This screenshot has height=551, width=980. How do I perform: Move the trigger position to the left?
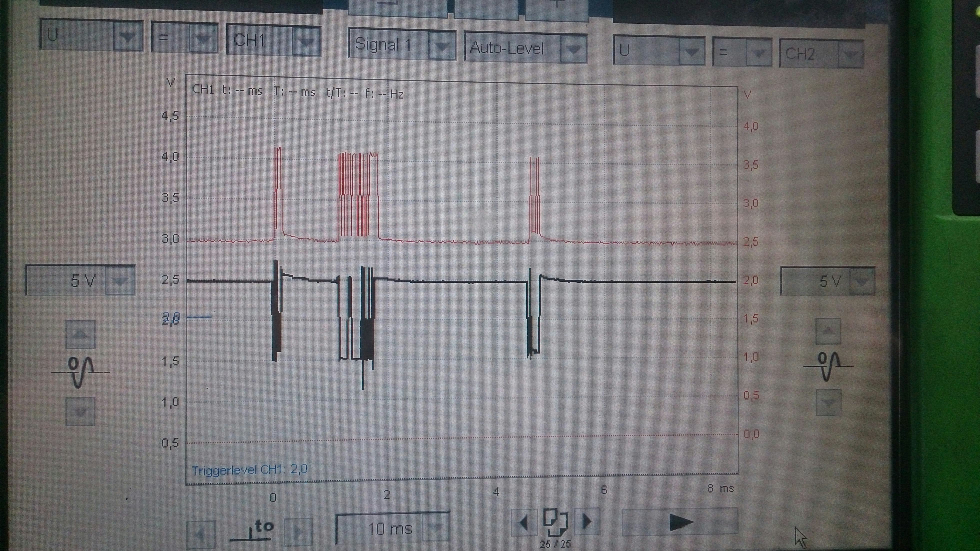tap(201, 534)
